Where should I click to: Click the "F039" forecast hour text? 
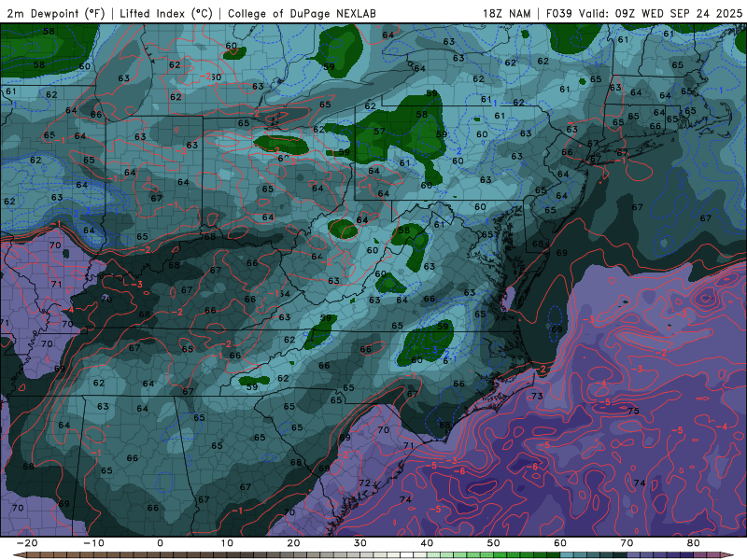coord(558,14)
